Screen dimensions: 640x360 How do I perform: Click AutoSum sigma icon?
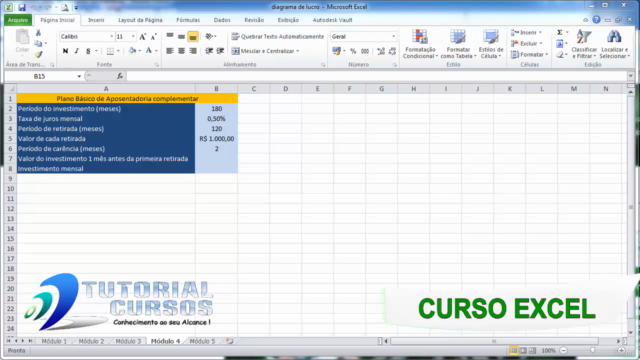(560, 32)
